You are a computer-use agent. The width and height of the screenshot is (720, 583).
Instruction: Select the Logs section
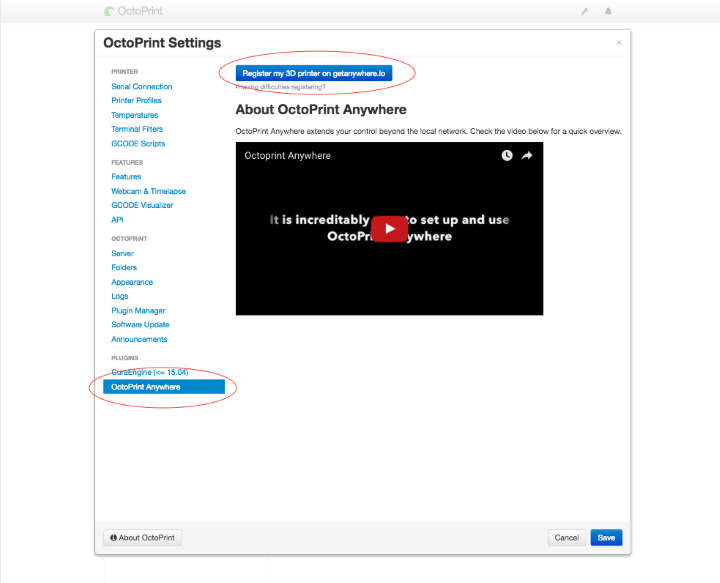(x=119, y=296)
